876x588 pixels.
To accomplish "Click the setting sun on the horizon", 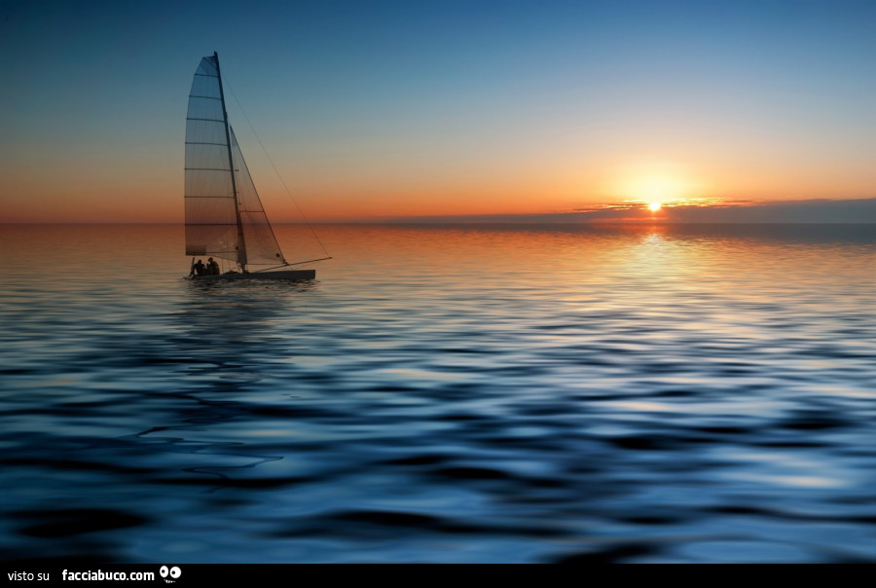I will click(x=654, y=205).
